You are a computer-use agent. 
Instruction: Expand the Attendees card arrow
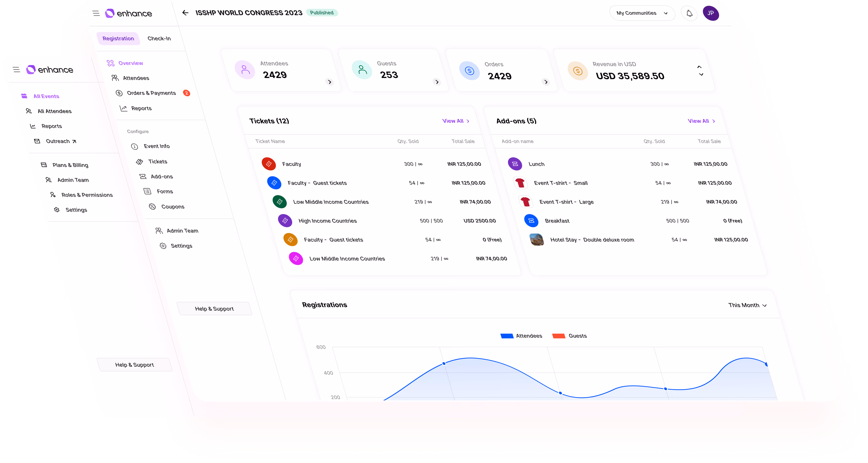[330, 82]
